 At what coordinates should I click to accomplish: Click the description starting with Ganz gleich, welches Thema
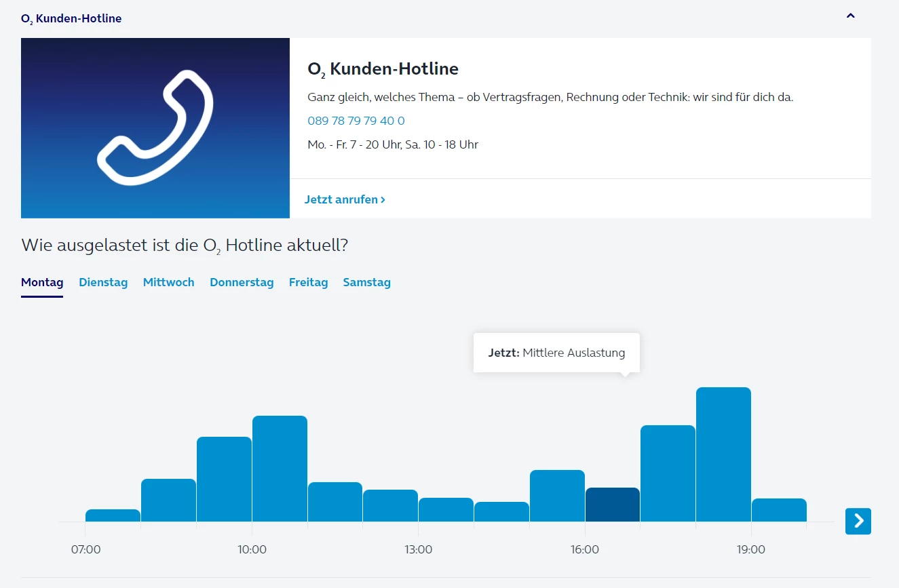point(550,97)
